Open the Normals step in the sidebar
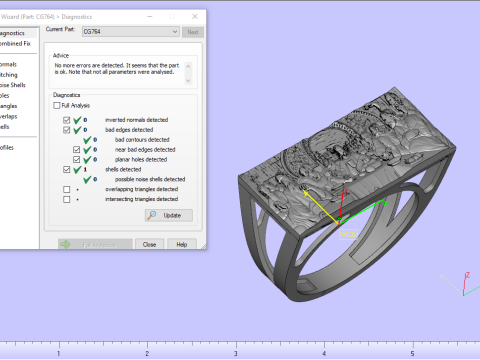This screenshot has width=480, height=360. point(8,64)
